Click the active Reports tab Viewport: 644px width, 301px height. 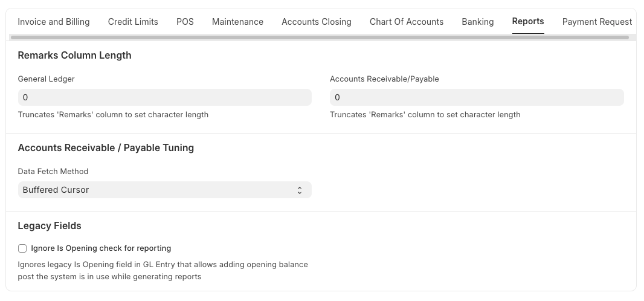pyautogui.click(x=528, y=22)
